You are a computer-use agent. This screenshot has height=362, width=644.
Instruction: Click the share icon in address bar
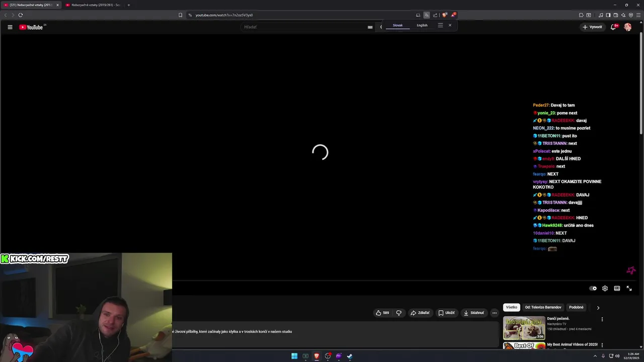click(x=435, y=15)
